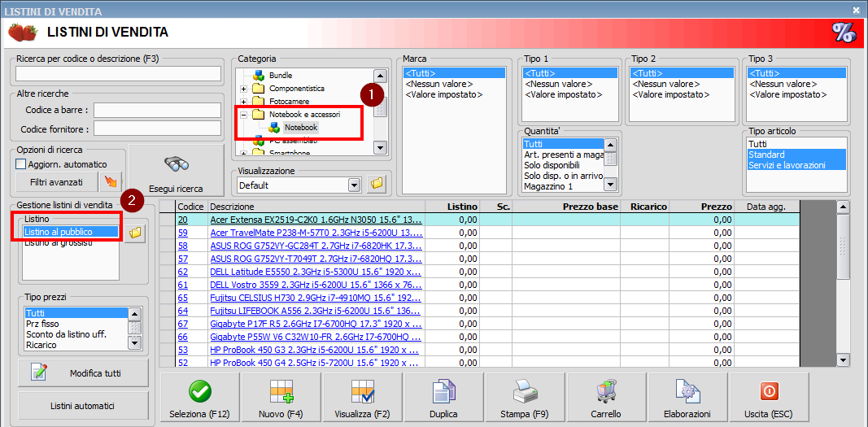Open the Carrello shopping cart button
Image resolution: width=868 pixels, height=427 pixels.
click(x=606, y=397)
